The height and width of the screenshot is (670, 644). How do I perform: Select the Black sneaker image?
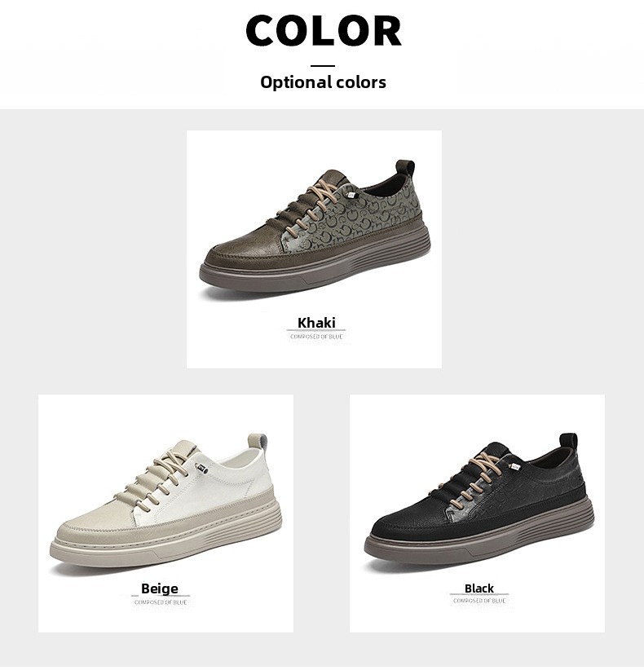(x=479, y=501)
